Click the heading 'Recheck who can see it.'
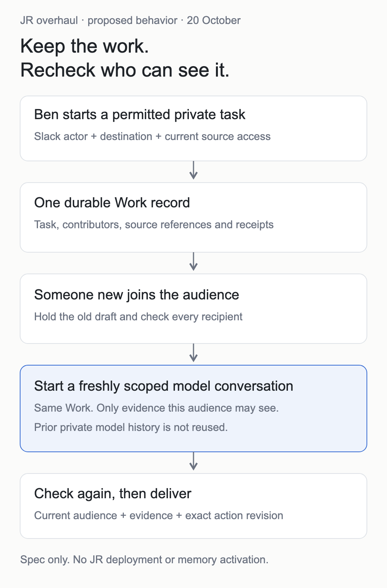 point(125,70)
